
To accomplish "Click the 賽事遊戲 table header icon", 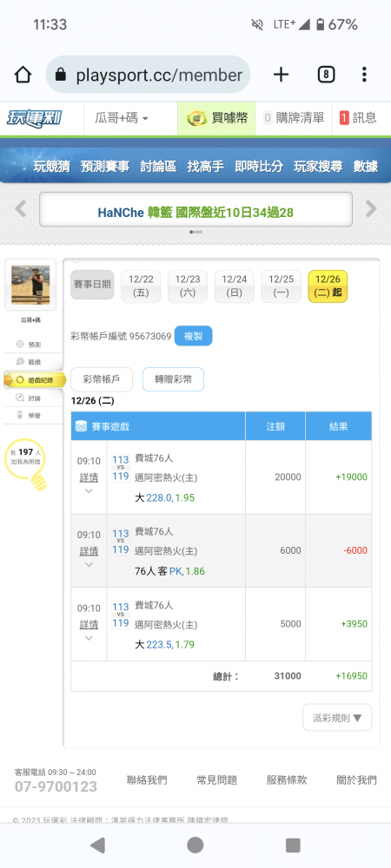I will (82, 426).
